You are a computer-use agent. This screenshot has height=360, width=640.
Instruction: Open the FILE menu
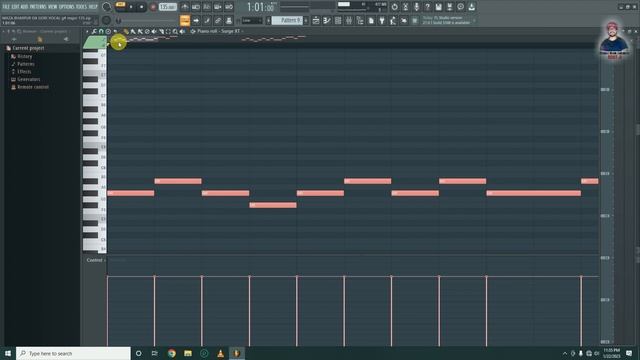click(6, 7)
